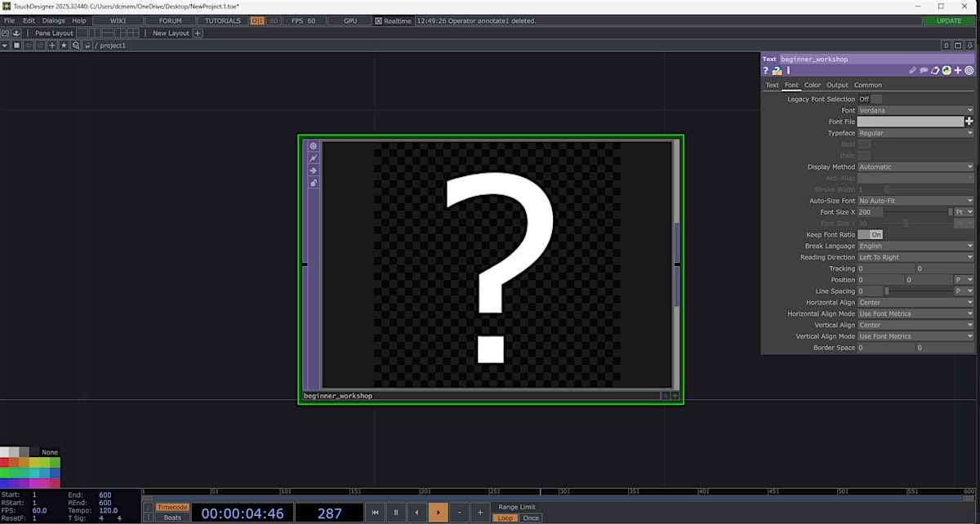Image resolution: width=980 pixels, height=524 pixels.
Task: Expand the Horizontal Align dropdown
Action: pos(915,303)
